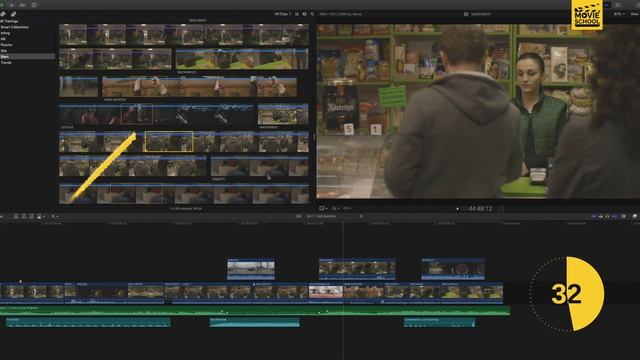Viewport: 640px width, 360px height.
Task: Show the Background Tasks icon
Action: 34,5
